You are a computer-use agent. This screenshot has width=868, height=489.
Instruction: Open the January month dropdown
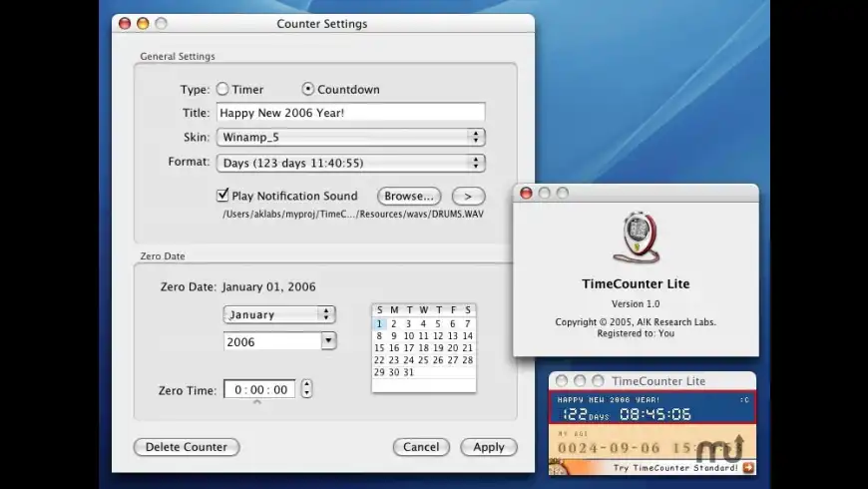click(x=279, y=314)
